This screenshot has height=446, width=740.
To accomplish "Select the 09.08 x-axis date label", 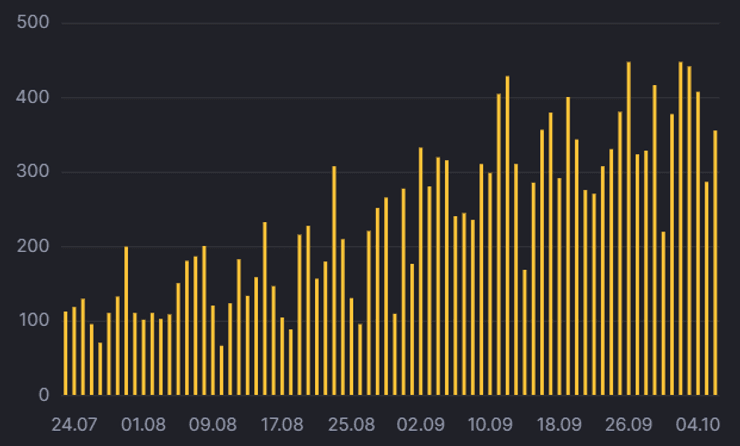I will pos(213,424).
